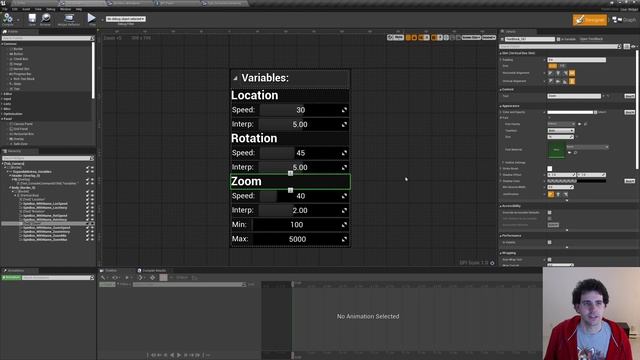Open the File menu
640x360 pixels.
pos(5,9)
